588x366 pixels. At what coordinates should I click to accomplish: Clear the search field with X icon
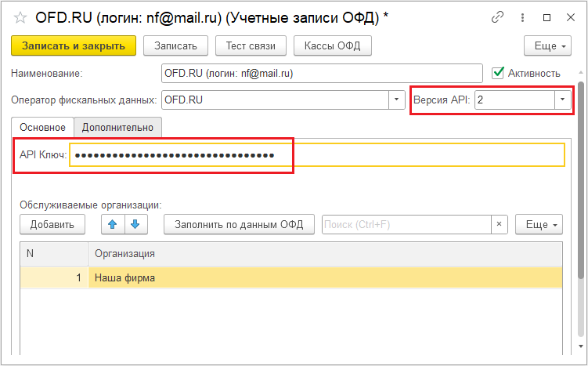tap(499, 224)
